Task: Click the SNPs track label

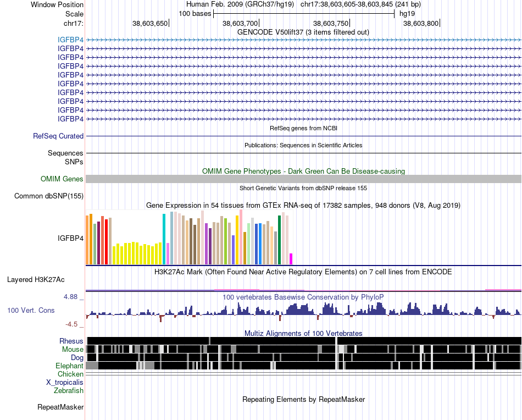Action: pyautogui.click(x=74, y=162)
